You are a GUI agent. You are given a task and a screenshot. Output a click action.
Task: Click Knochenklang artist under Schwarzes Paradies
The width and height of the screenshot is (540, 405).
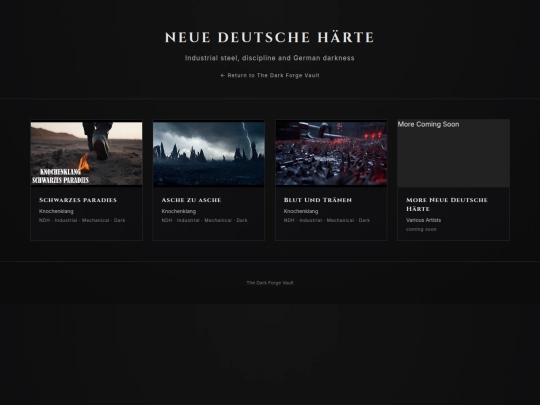coord(56,211)
